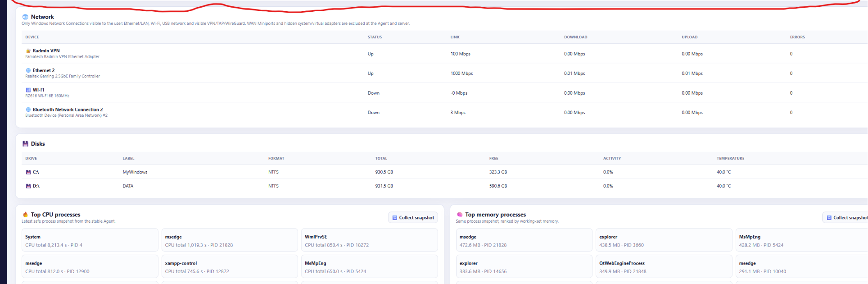Select the System process card PID 4

pos(90,240)
